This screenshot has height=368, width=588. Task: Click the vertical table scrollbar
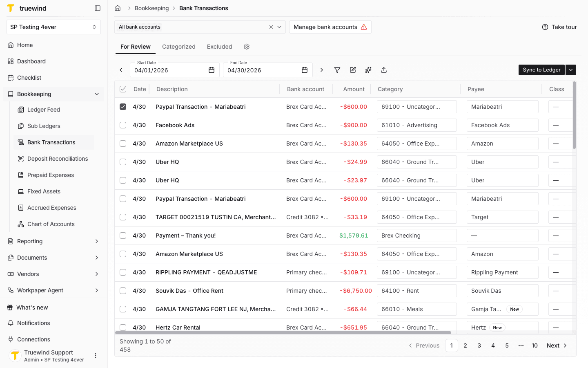(574, 115)
